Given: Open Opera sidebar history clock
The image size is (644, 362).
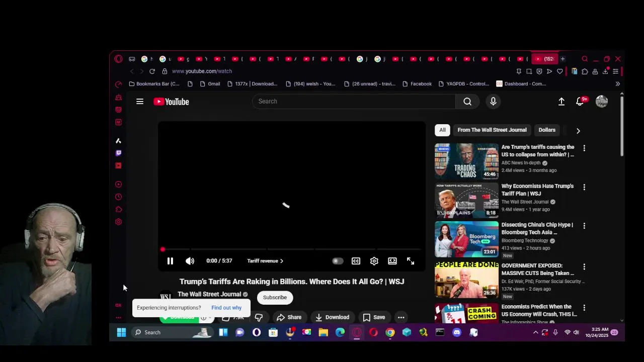Looking at the screenshot, I should coord(118,197).
